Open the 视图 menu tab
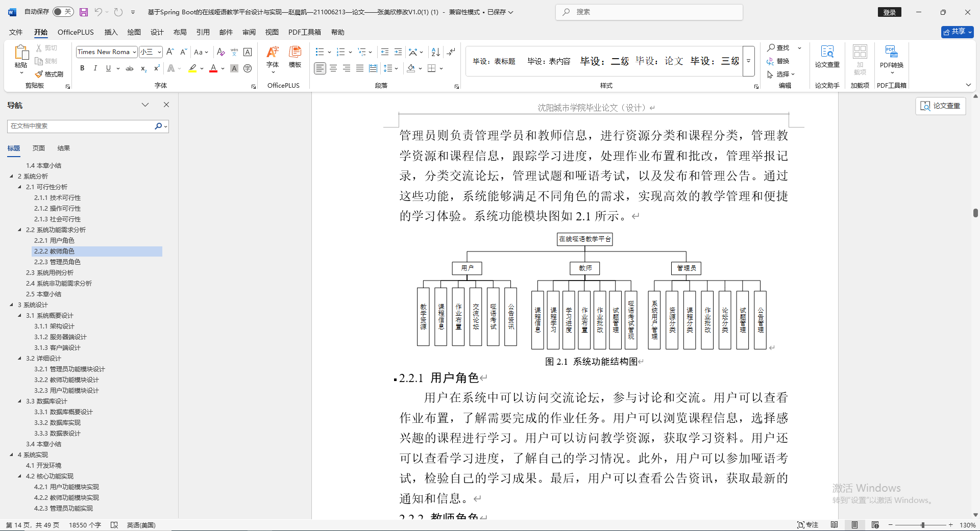This screenshot has height=531, width=980. coord(272,32)
